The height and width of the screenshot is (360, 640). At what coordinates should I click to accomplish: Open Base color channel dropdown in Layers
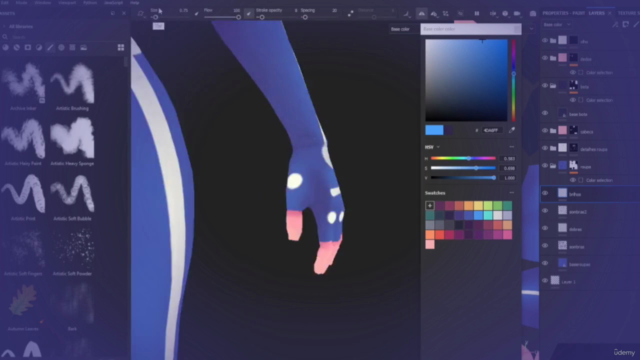coord(557,25)
